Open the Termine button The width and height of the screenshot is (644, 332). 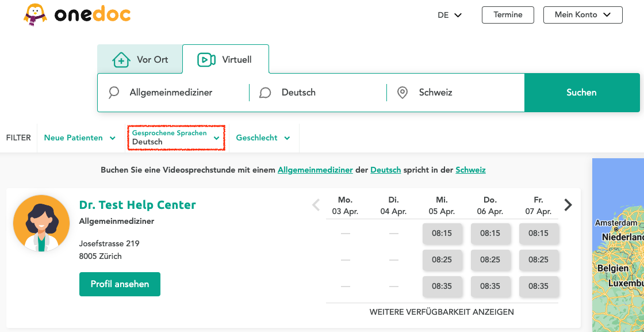click(508, 15)
